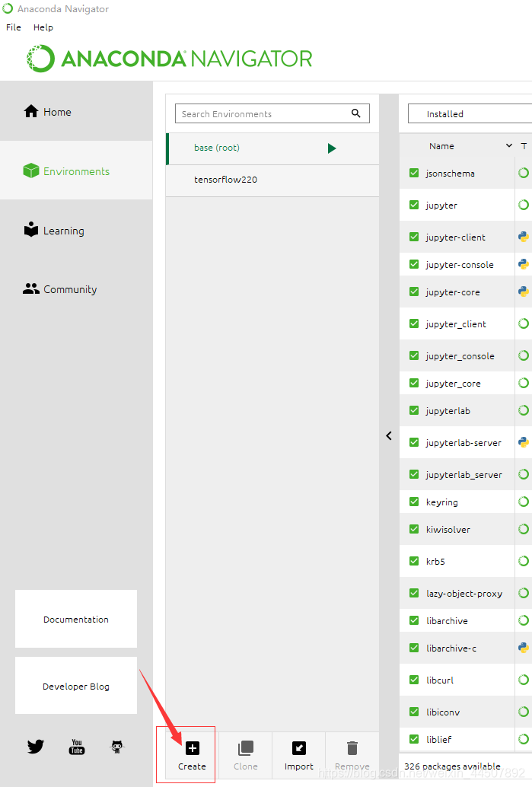The height and width of the screenshot is (787, 532).
Task: Toggle the libarchive checkbox
Action: click(x=414, y=620)
